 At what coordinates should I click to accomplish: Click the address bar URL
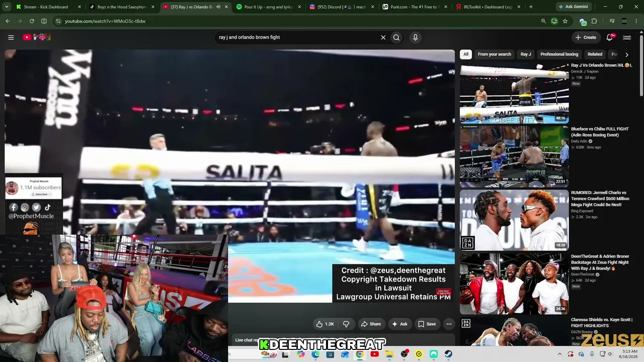[105, 21]
